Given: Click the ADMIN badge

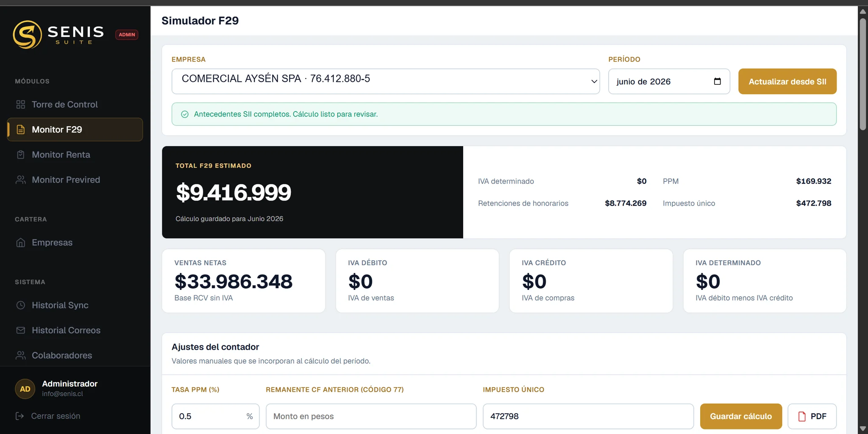Looking at the screenshot, I should click(127, 35).
